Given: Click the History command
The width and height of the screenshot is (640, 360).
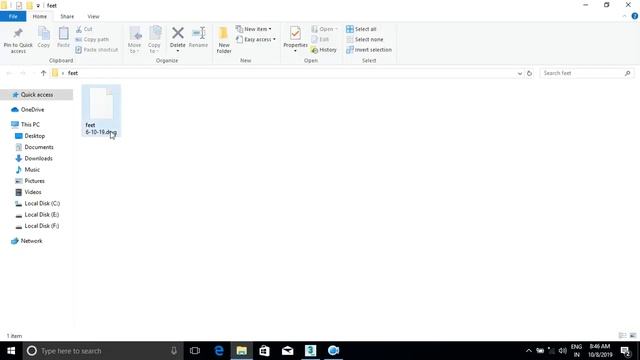Looking at the screenshot, I should click(x=324, y=49).
